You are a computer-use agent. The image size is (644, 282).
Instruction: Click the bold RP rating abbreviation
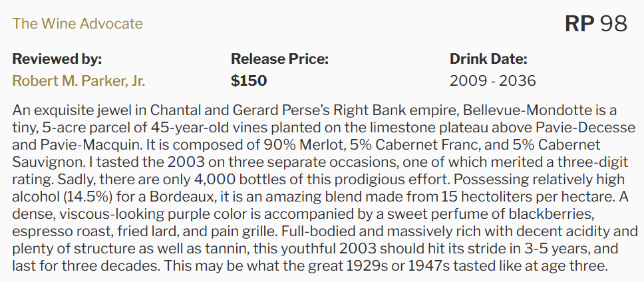[x=579, y=24]
